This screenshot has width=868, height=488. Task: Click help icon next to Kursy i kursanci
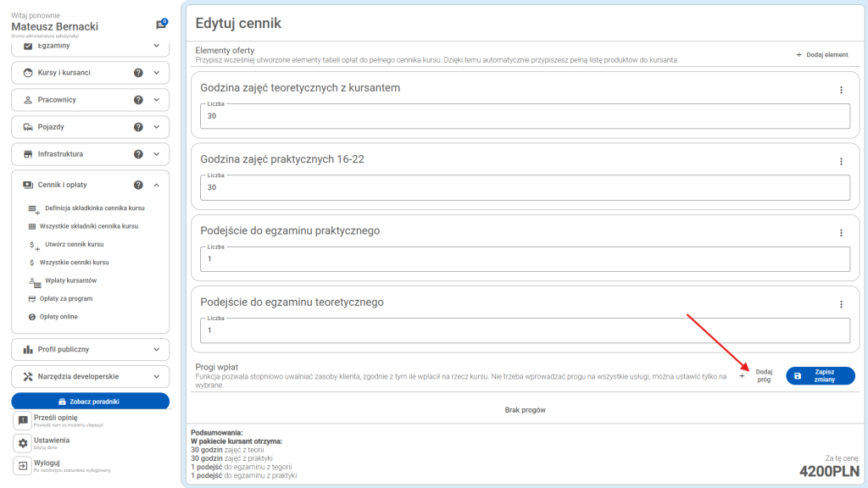coord(138,73)
